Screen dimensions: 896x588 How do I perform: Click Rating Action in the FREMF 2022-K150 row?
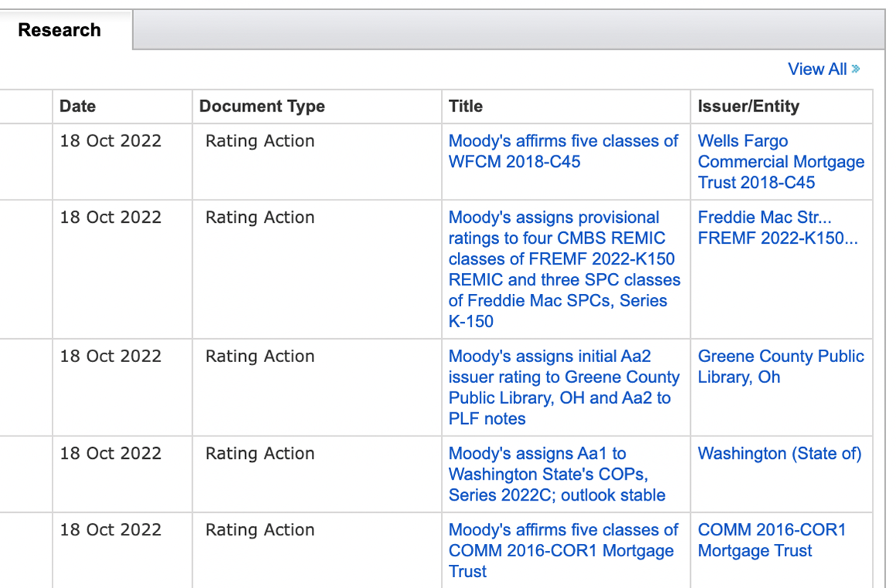coord(260,217)
